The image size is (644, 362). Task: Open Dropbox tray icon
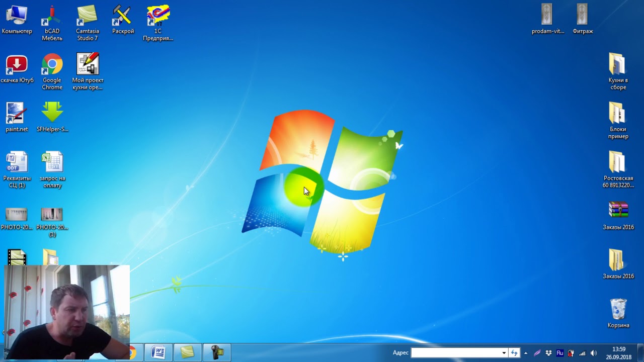(548, 353)
